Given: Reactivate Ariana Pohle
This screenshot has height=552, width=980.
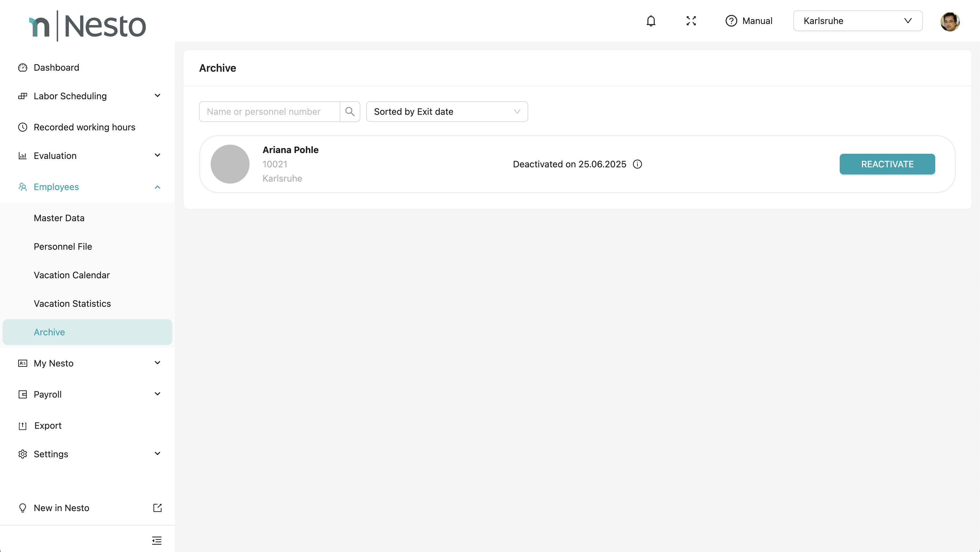Looking at the screenshot, I should 887,164.
